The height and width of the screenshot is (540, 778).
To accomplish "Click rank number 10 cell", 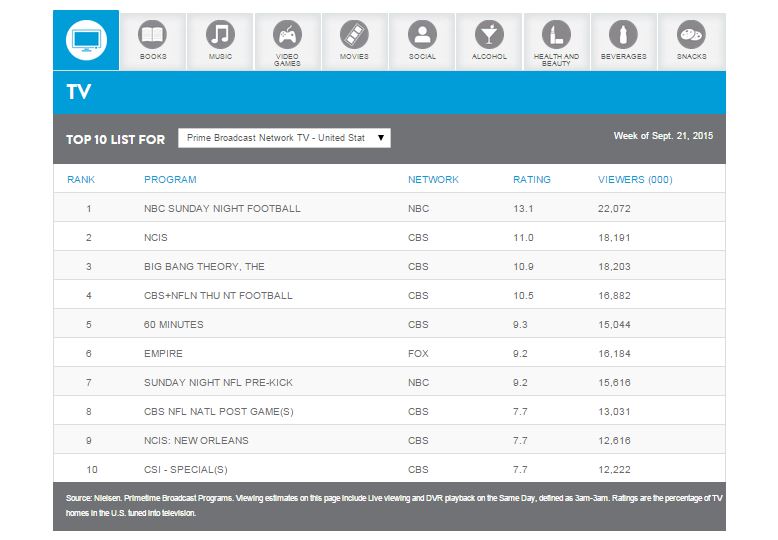I will (92, 470).
